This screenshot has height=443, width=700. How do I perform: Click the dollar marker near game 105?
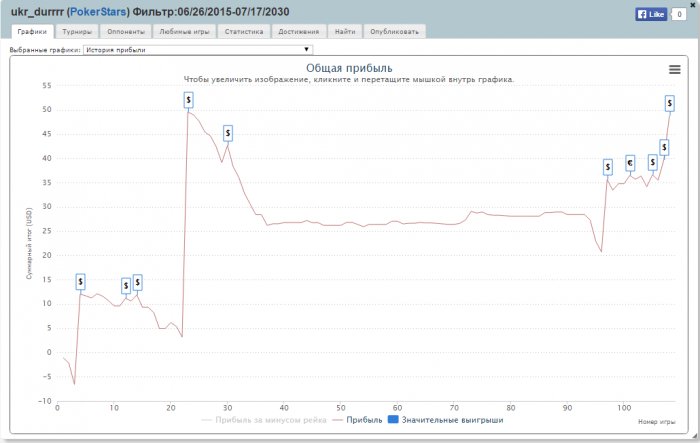(653, 163)
